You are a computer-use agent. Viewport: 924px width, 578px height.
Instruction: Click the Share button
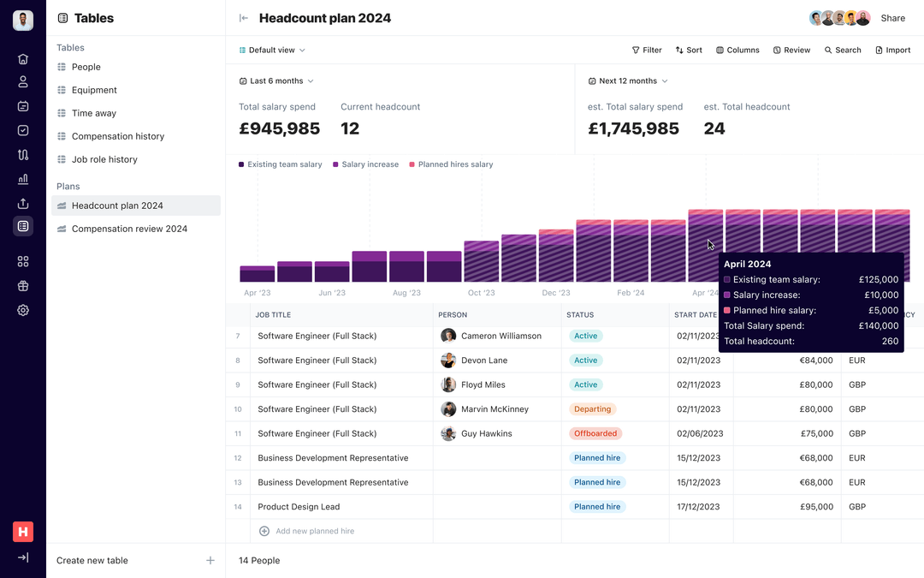[892, 17]
